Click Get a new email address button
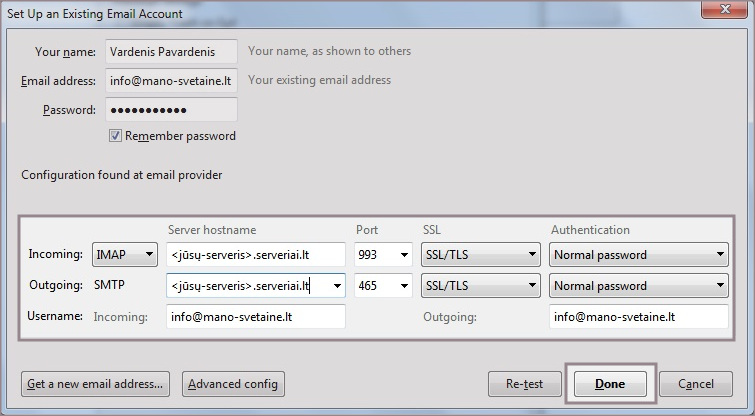Image resolution: width=755 pixels, height=416 pixels. (96, 384)
